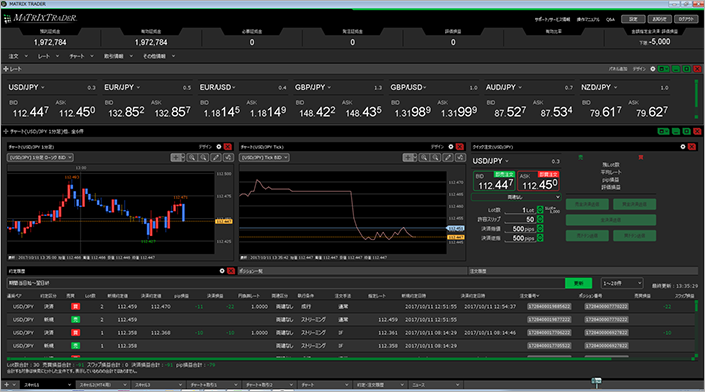This screenshot has width=705, height=392.
Task: Increase Lot数 with the stepper
Action: (x=540, y=209)
